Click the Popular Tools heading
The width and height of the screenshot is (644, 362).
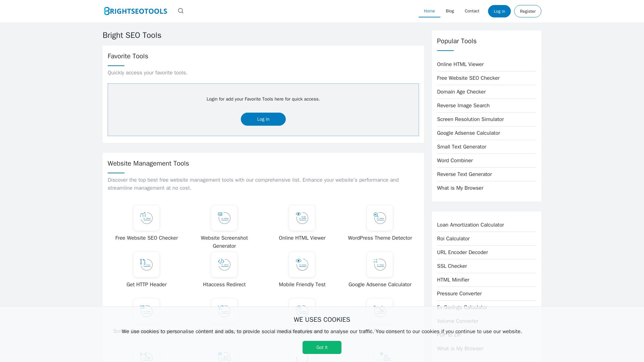[x=457, y=41]
